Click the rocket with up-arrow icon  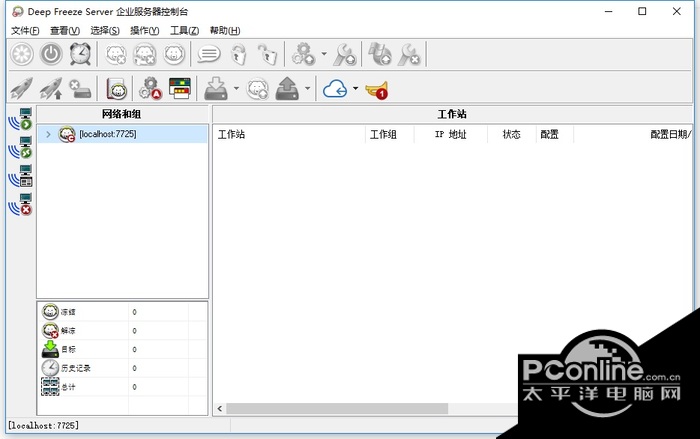click(51, 88)
